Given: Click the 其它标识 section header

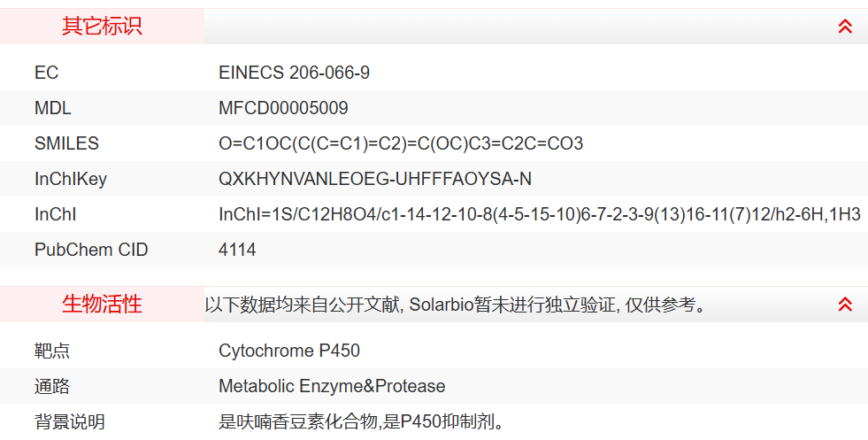Looking at the screenshot, I should (x=102, y=27).
